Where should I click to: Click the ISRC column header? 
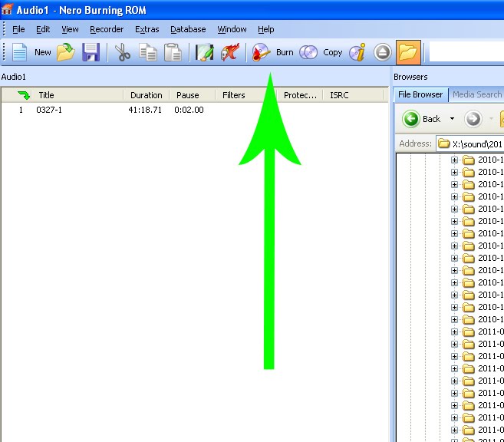point(353,95)
